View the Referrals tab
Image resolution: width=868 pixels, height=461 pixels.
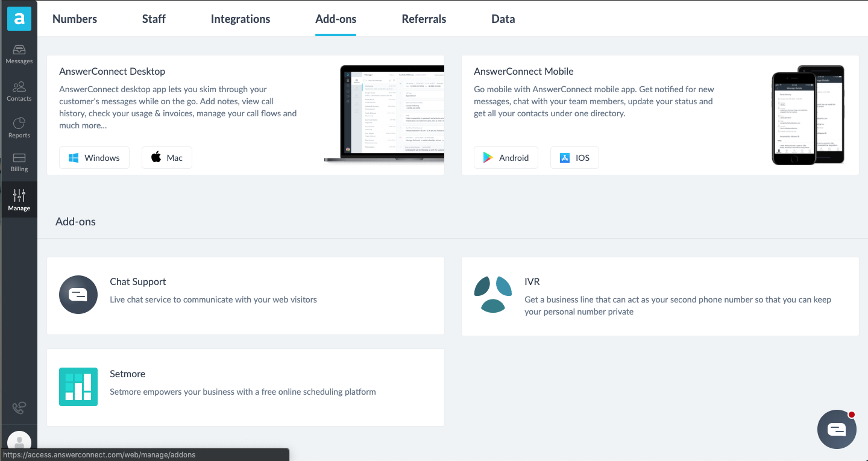[424, 19]
